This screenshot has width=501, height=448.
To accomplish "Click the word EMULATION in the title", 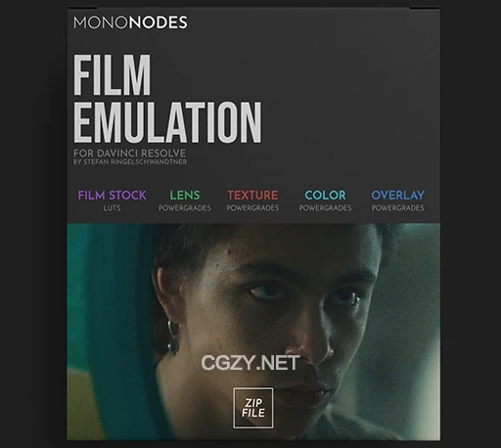I will (167, 122).
